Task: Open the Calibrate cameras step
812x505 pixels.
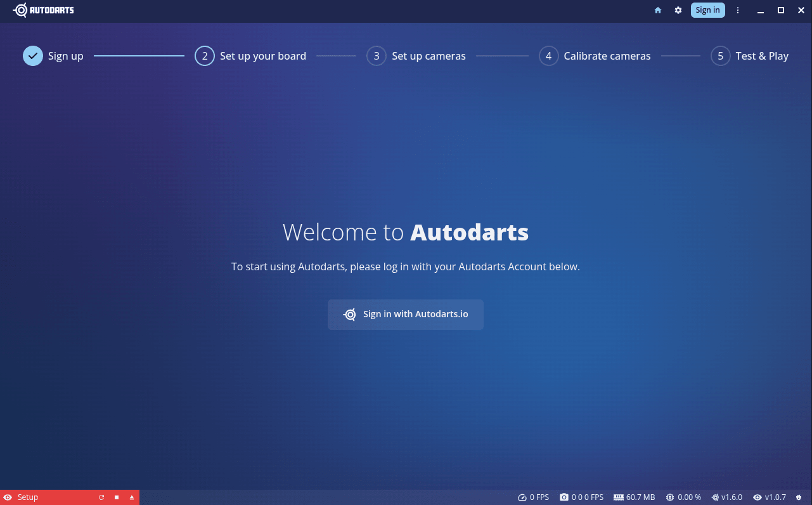Action: tap(607, 56)
